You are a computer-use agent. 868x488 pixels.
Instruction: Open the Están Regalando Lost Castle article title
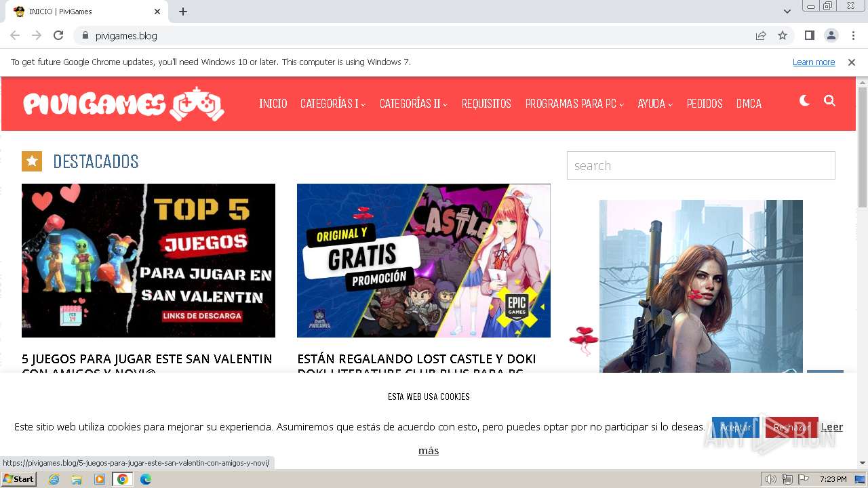click(x=416, y=362)
